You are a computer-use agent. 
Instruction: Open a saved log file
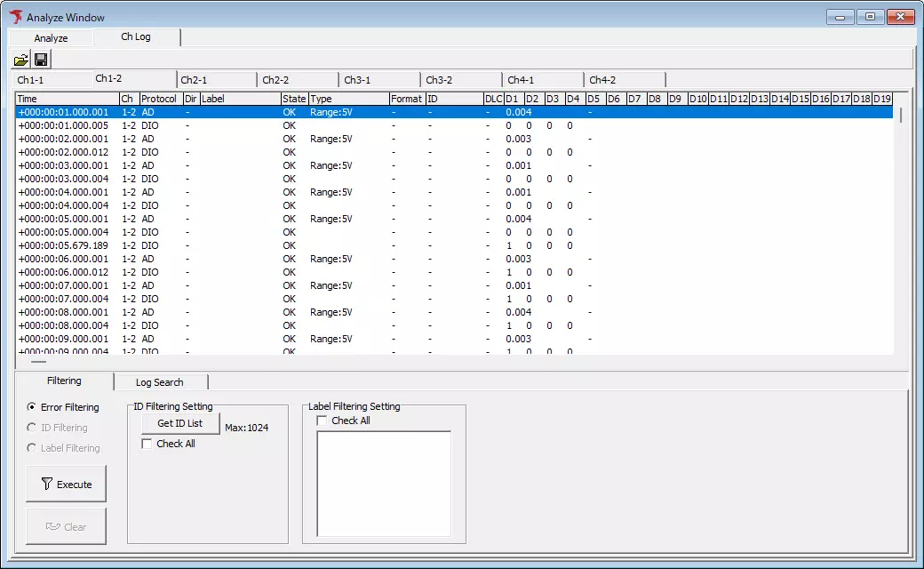[20, 59]
